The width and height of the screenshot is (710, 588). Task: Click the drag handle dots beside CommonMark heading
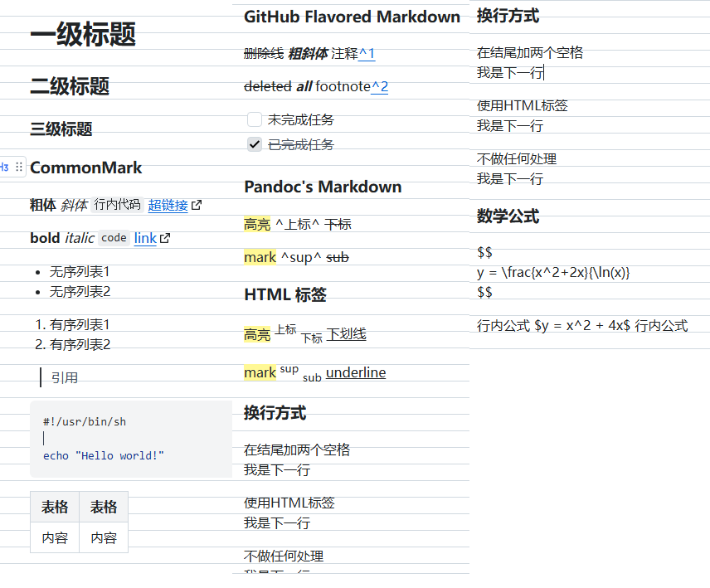click(18, 167)
